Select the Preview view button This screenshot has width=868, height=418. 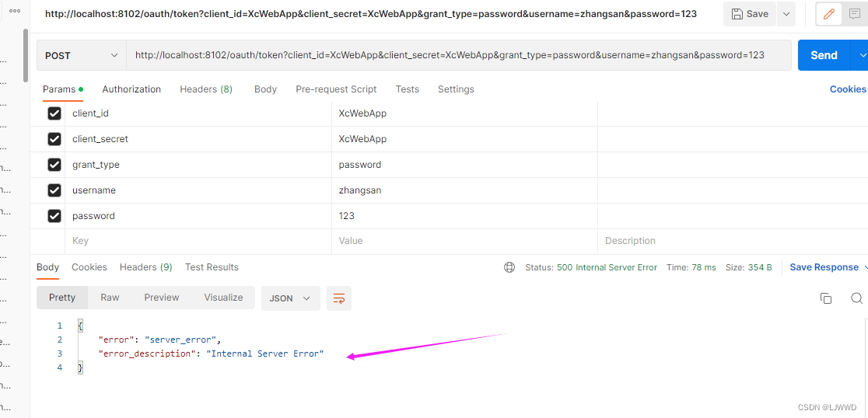click(162, 298)
